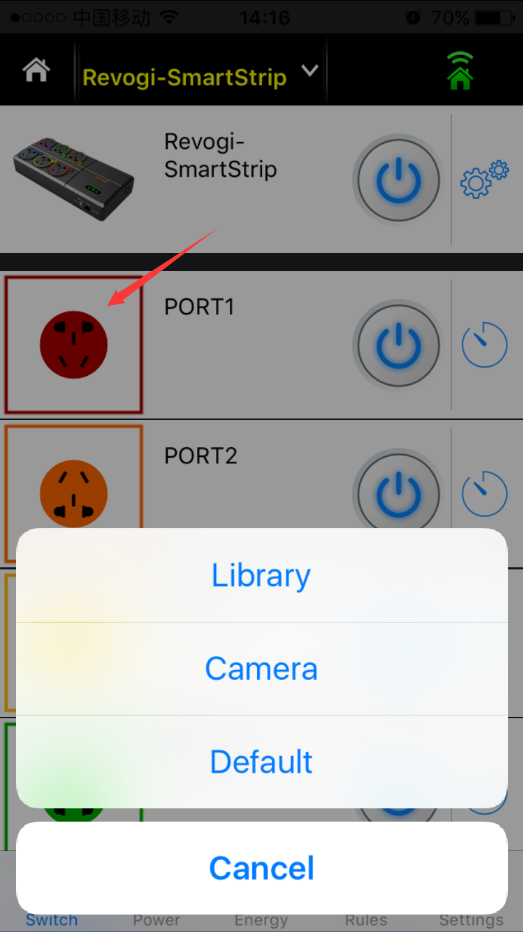This screenshot has height=932, width=523.
Task: Choose Camera from the action sheet
Action: [262, 669]
